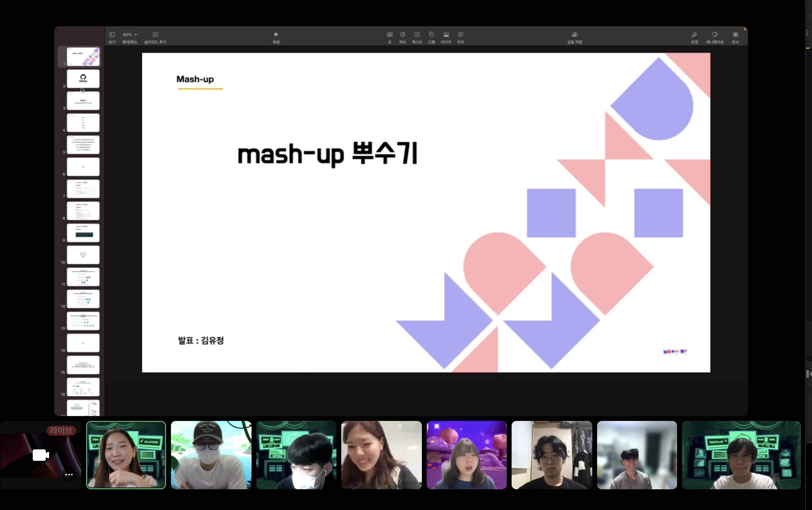Select slide 16 thumbnail in navigator
The image size is (812, 510).
pos(83,387)
